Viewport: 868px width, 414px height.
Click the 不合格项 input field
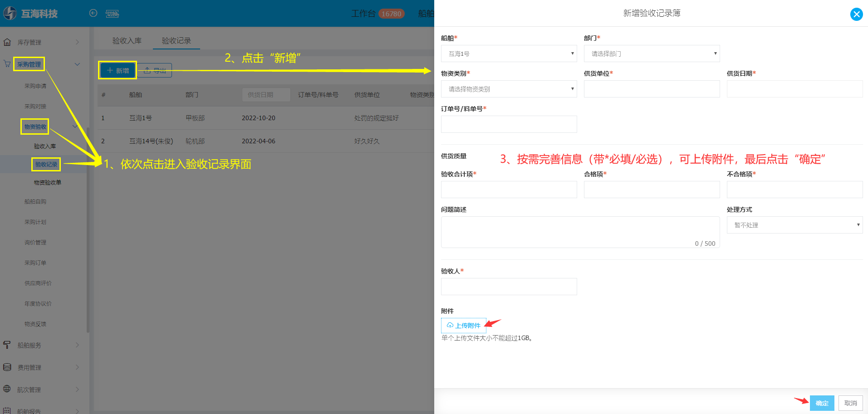(794, 190)
